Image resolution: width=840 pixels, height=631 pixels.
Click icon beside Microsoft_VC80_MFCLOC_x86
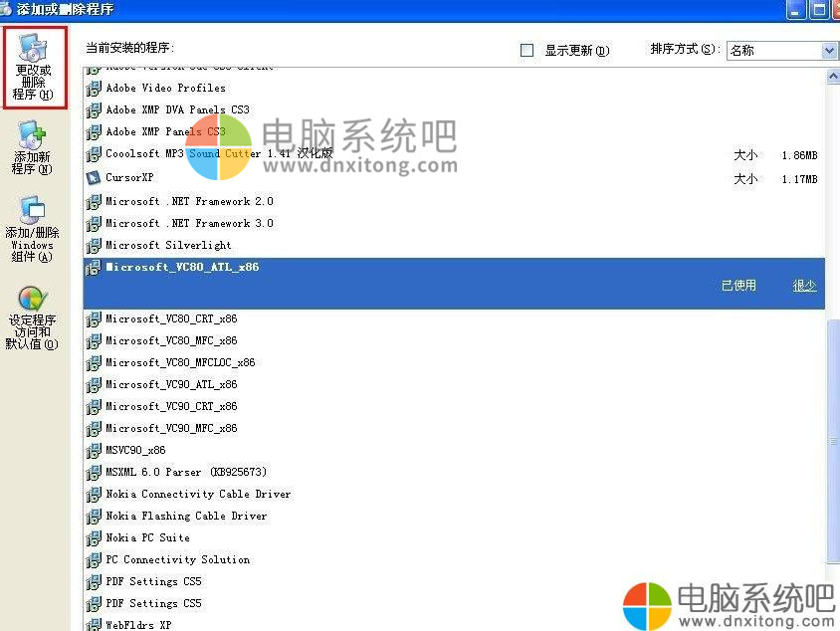coord(94,363)
